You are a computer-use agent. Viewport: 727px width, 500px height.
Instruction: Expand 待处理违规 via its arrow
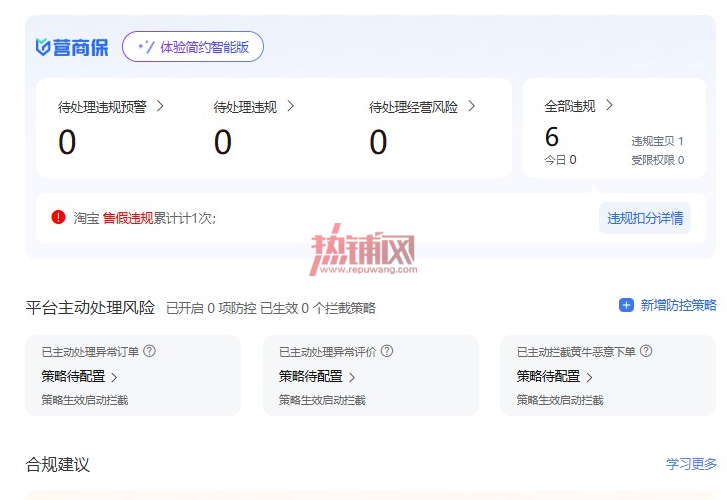click(291, 106)
